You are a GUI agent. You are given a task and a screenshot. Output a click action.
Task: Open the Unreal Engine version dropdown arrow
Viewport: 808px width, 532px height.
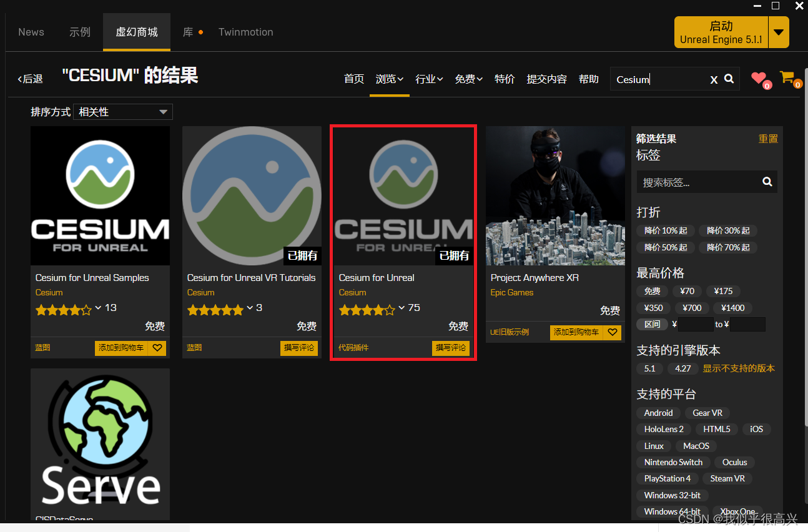point(779,32)
